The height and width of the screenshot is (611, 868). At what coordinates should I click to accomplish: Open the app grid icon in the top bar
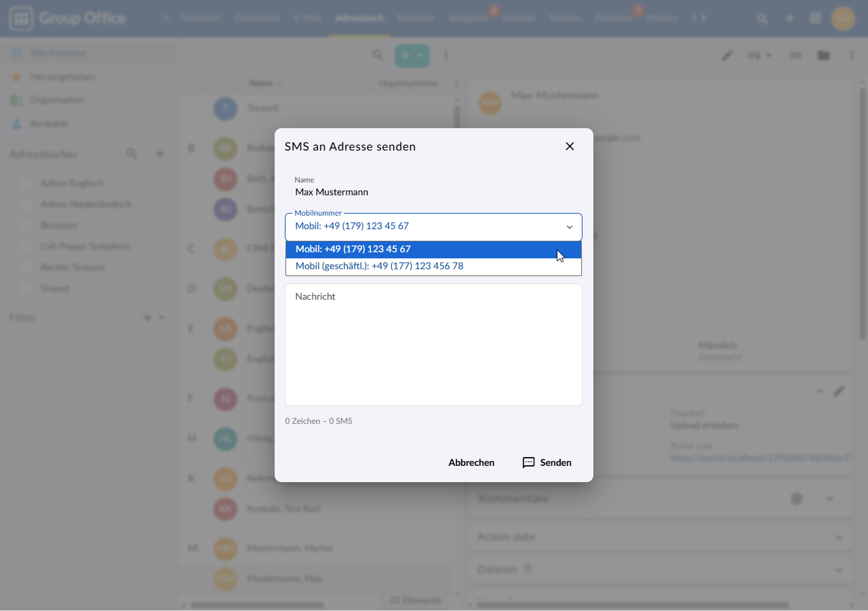click(816, 18)
